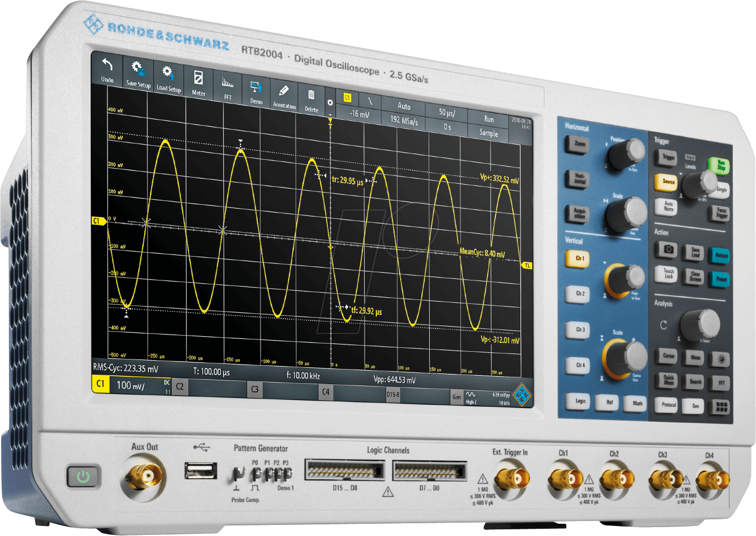Start the Demo mode icon
Screen dimensions: 756x536
coord(256,92)
